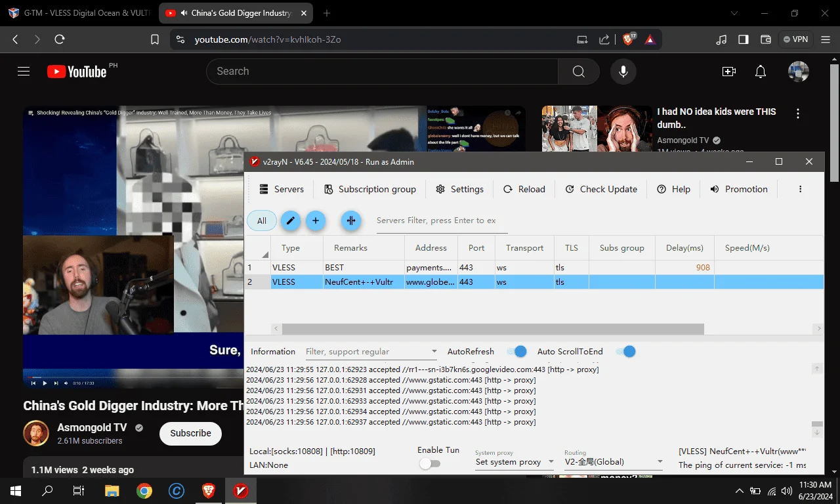Open a new browser tab
Screen dimensions: 840x504
[x=327, y=13]
